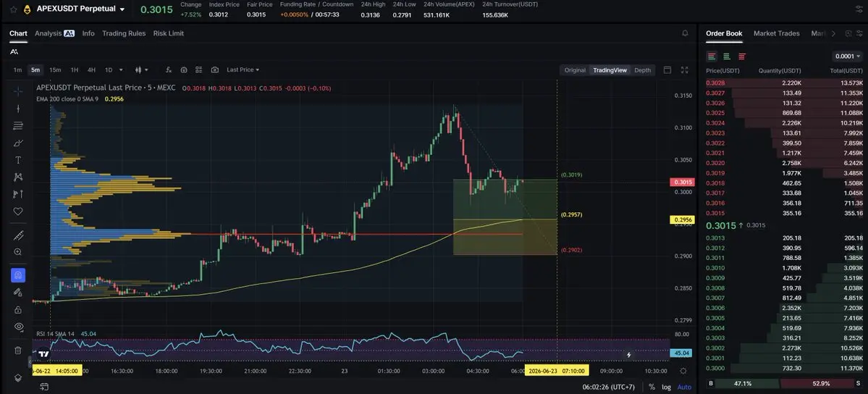Image resolution: width=868 pixels, height=394 pixels.
Task: Enter fullscreen chart mode
Action: pos(685,70)
